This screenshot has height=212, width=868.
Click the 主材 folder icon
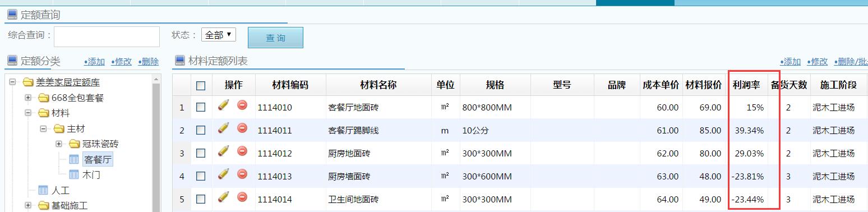coord(59,129)
